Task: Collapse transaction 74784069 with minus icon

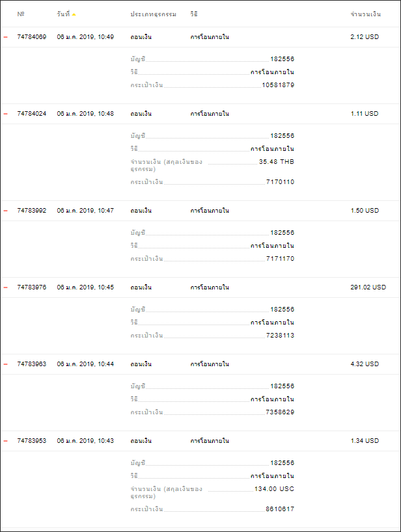Action: coord(5,37)
